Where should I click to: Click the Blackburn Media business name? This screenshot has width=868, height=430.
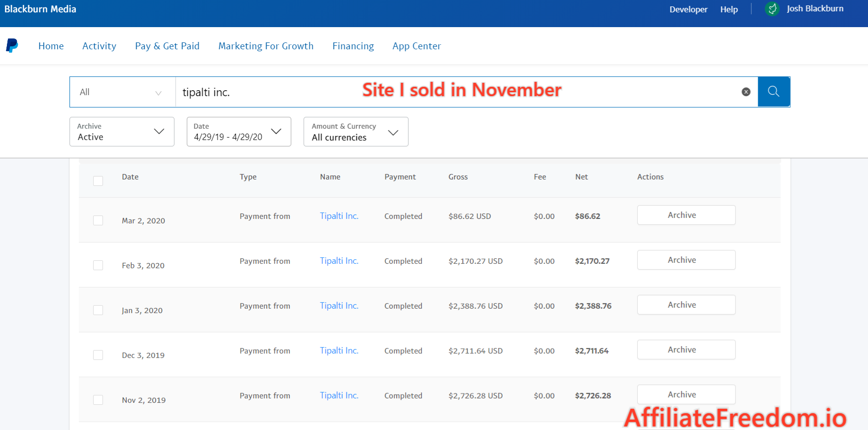40,9
